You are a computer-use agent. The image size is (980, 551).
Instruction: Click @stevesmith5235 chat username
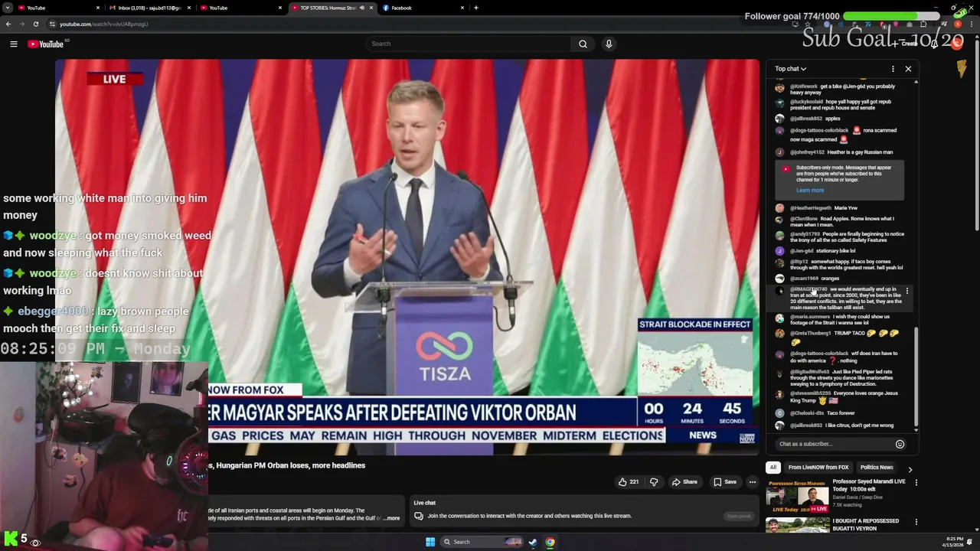coord(811,393)
